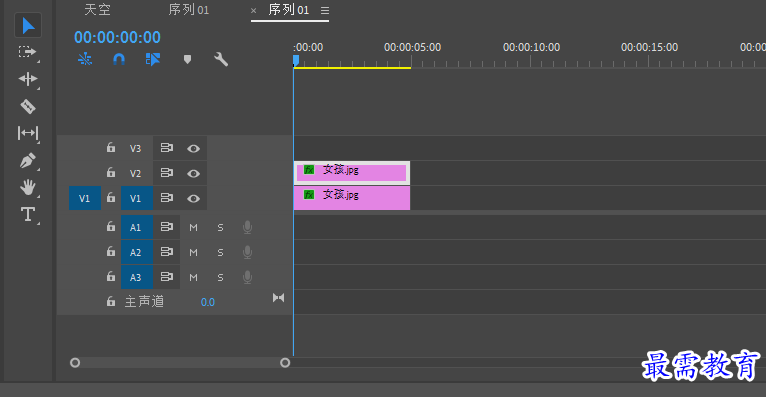Close the active 序列 01 tab
Image resolution: width=766 pixels, height=397 pixels.
(253, 10)
